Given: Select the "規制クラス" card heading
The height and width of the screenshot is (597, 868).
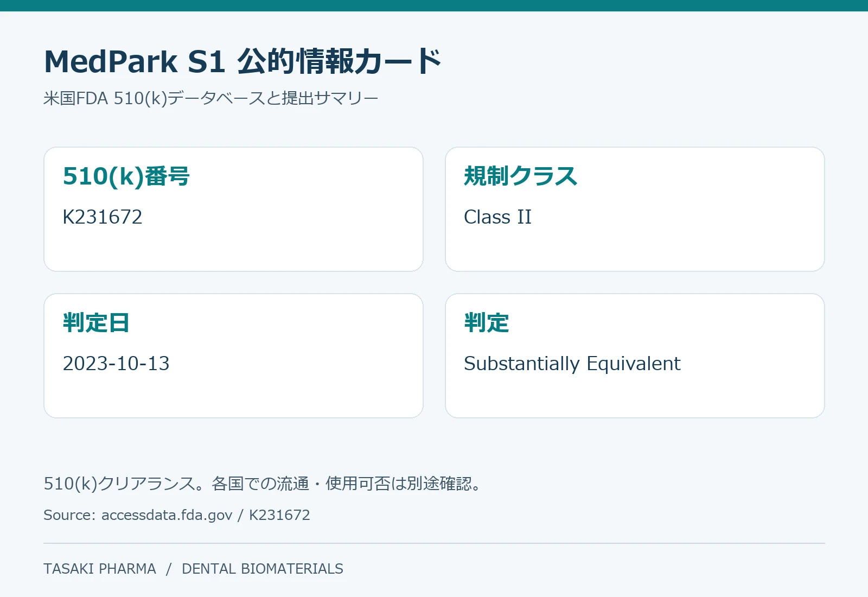Looking at the screenshot, I should tap(521, 176).
